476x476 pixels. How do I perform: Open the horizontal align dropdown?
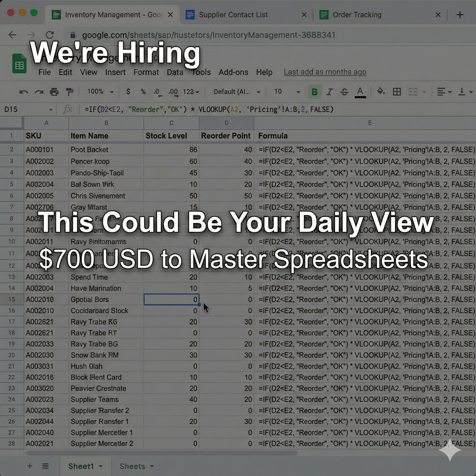click(444, 92)
